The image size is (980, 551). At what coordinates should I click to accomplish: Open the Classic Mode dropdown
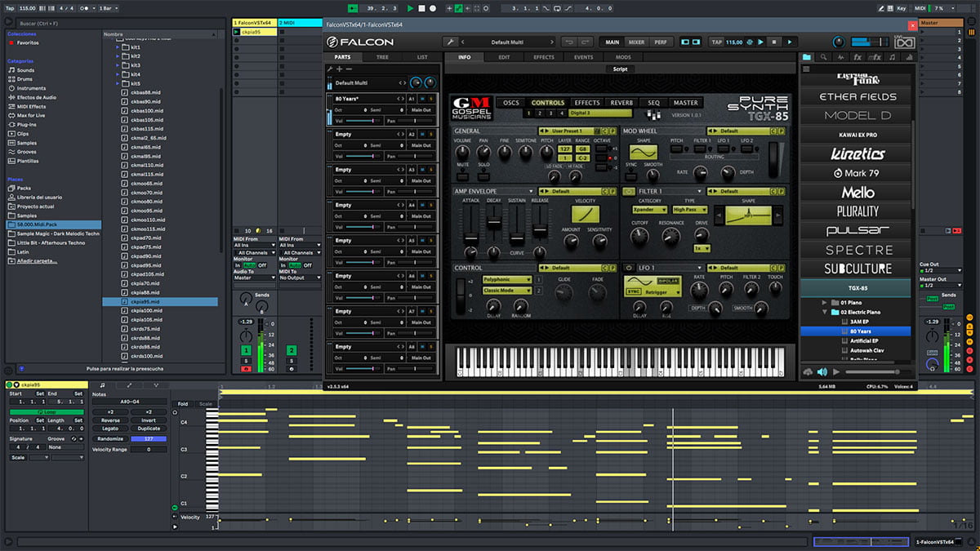tap(507, 291)
